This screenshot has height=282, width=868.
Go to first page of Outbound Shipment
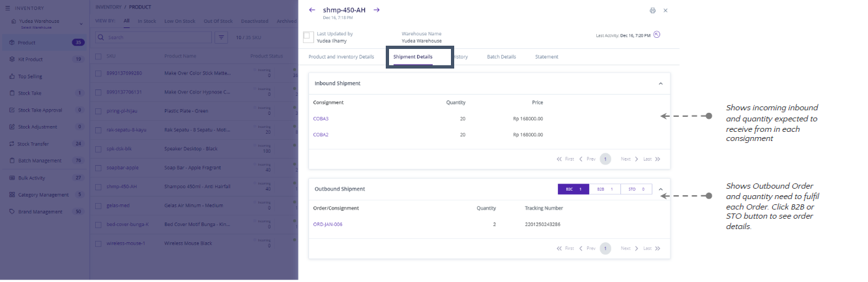click(x=566, y=249)
